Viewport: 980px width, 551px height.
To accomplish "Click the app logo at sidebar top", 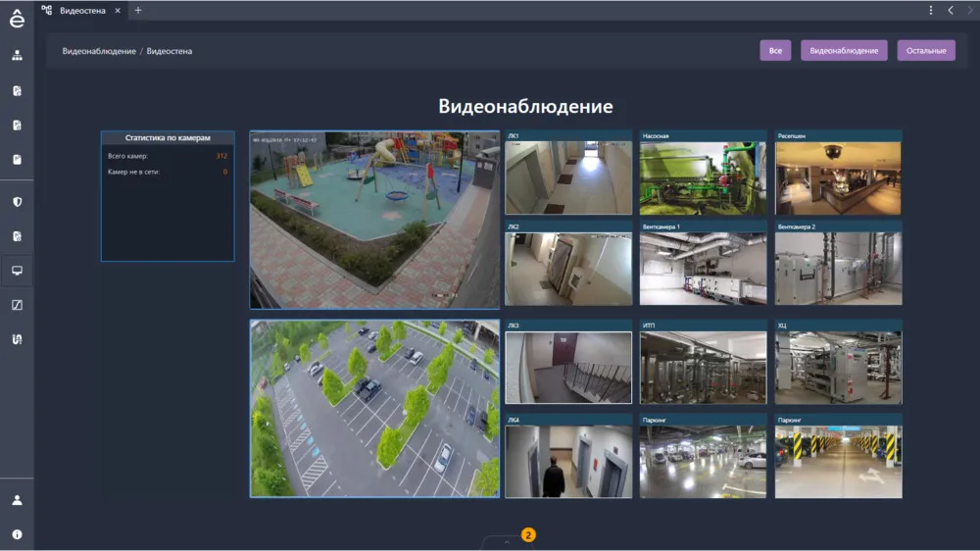I will point(17,18).
